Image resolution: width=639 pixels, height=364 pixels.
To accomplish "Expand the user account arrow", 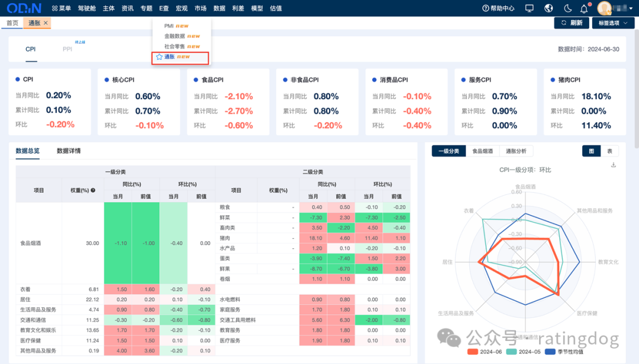I will pyautogui.click(x=631, y=8).
